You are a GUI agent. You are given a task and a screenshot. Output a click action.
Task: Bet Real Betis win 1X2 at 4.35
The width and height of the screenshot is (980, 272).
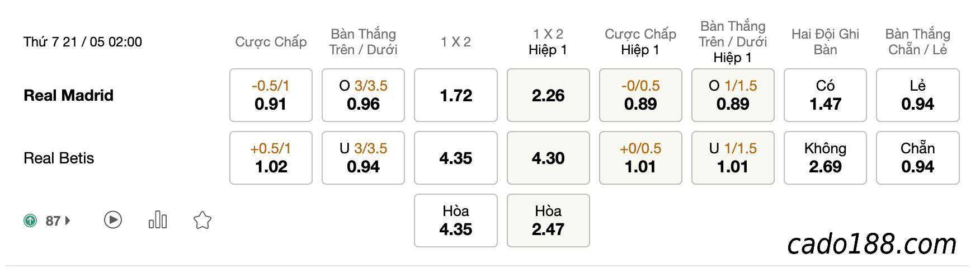[456, 158]
